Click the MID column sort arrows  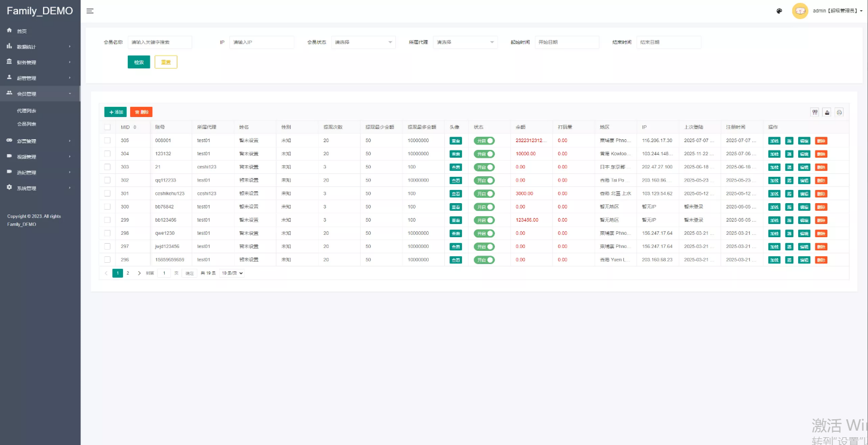tap(135, 127)
